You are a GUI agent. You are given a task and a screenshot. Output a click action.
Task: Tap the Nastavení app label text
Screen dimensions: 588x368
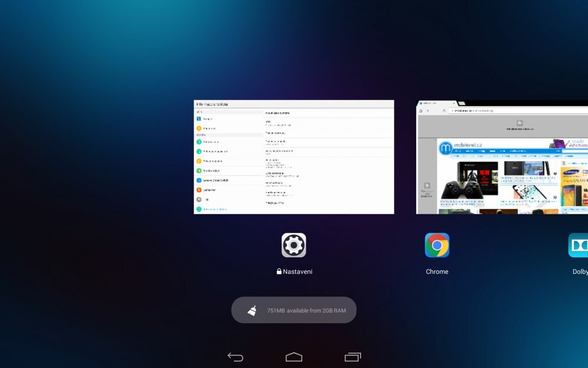click(x=298, y=271)
